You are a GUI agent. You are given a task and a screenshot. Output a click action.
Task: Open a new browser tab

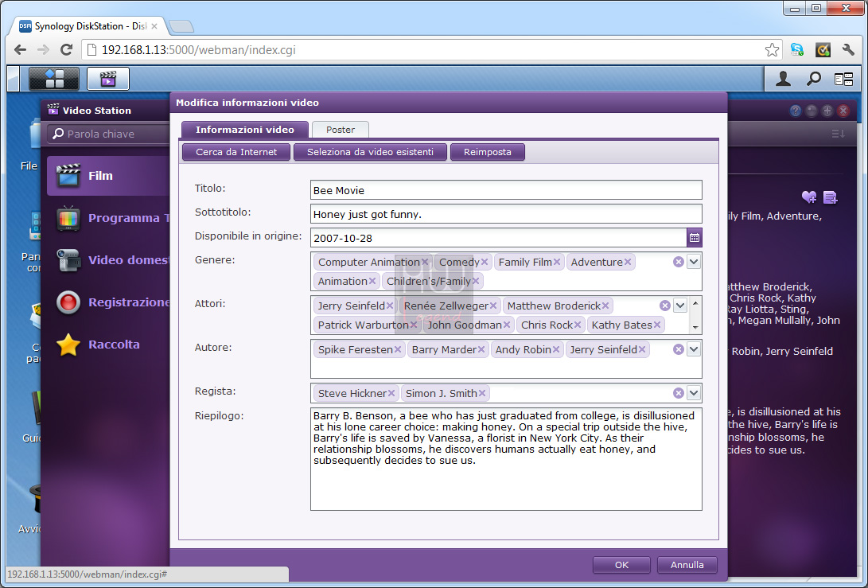(181, 26)
